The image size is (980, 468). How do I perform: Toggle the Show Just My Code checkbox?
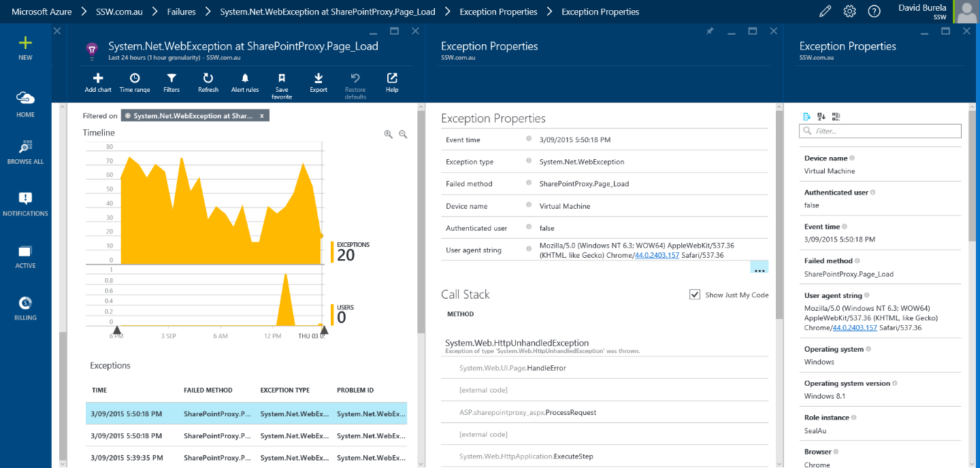pos(694,295)
